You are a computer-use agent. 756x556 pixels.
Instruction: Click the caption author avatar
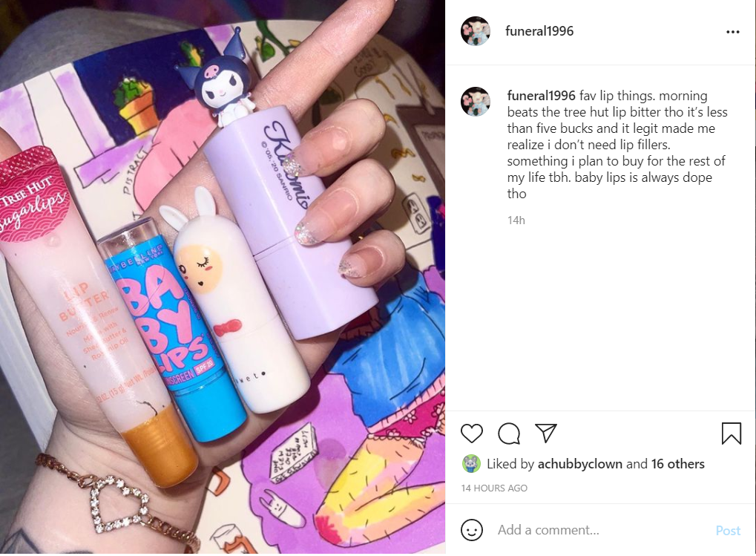(x=476, y=102)
